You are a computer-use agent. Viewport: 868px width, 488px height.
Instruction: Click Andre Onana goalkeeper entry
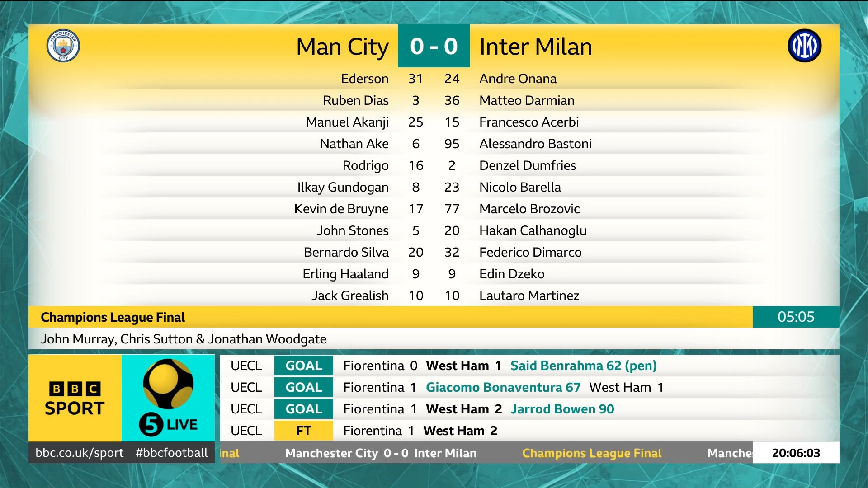[518, 79]
